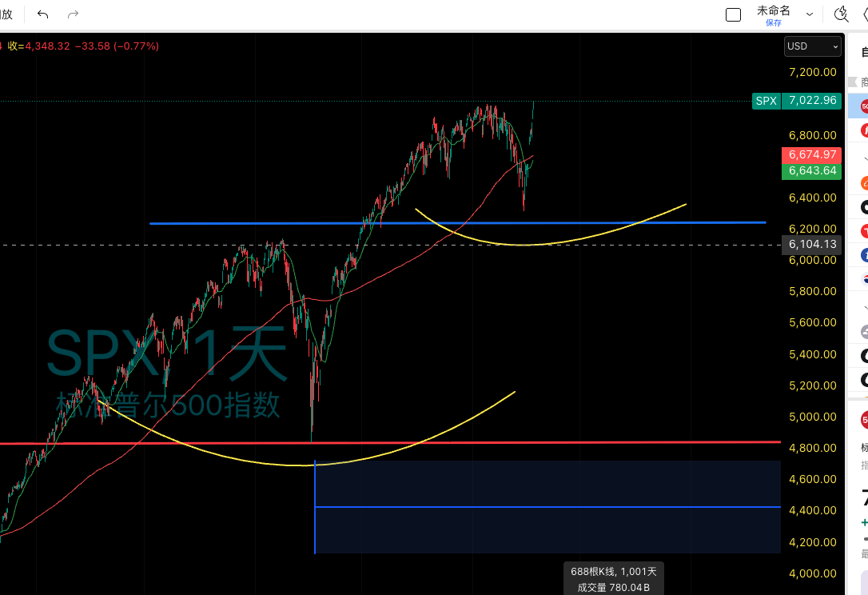868x595 pixels.
Task: Click the red 6,674.97 indicator value label
Action: click(811, 154)
